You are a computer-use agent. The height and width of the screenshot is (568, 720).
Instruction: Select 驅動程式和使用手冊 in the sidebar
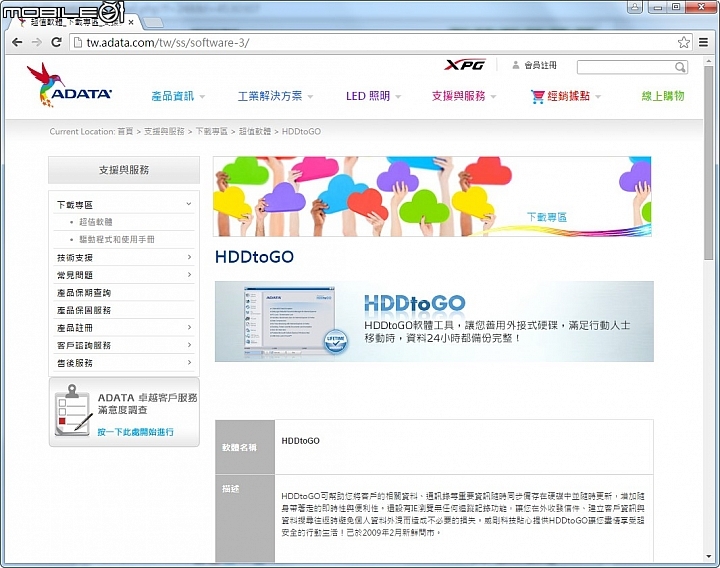[117, 239]
